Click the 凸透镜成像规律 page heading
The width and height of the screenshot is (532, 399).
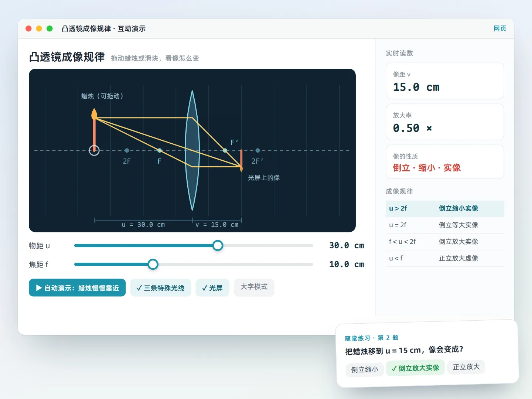67,57
